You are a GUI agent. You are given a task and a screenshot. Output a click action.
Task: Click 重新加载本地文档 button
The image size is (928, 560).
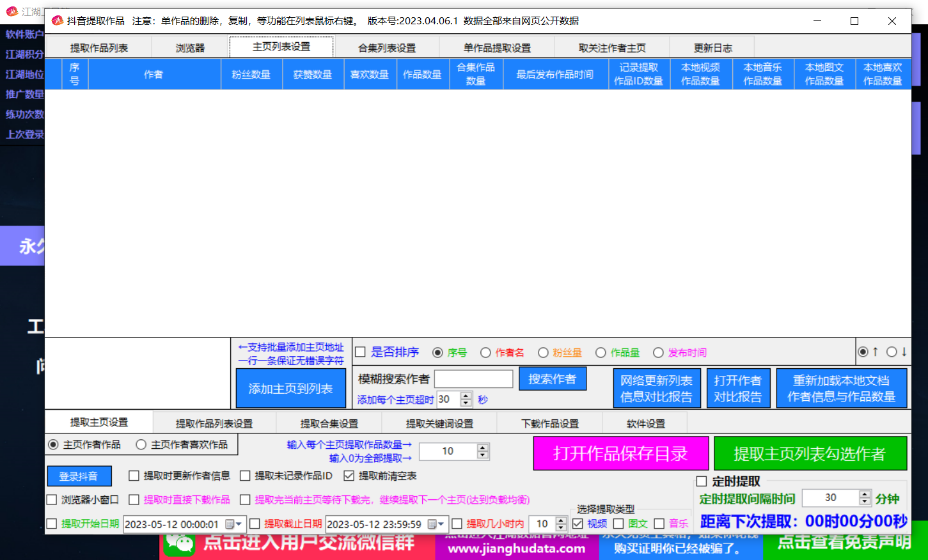842,388
